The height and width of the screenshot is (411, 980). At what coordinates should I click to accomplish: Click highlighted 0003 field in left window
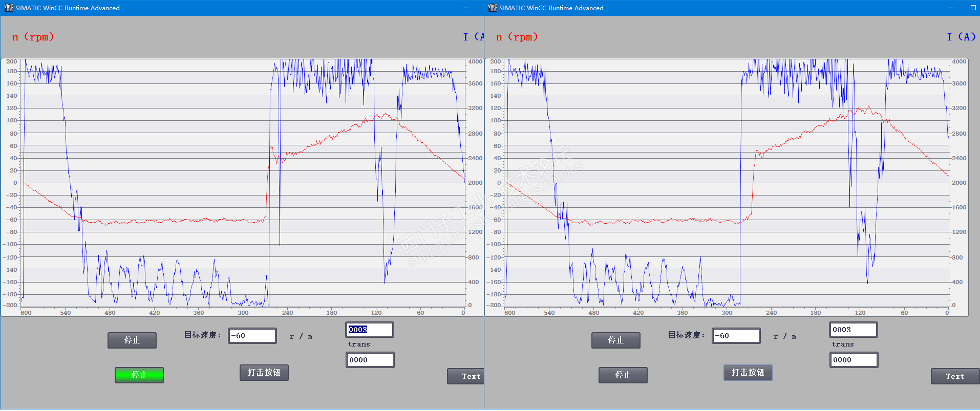click(370, 330)
